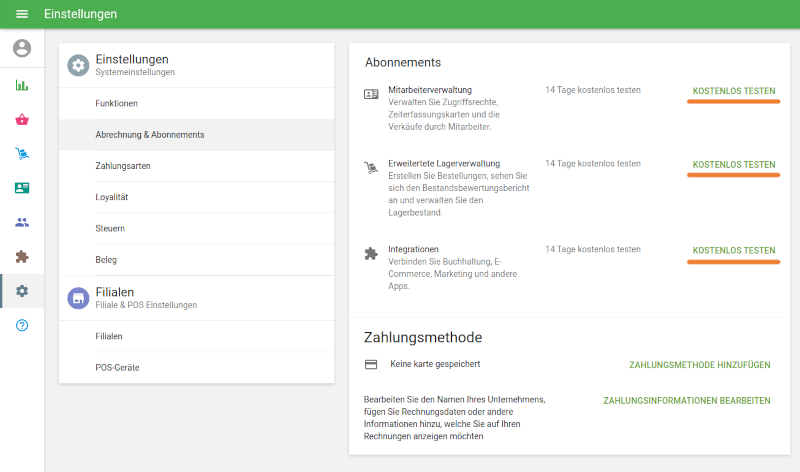Click Zahlungsmethode hinzufügen
The image size is (800, 472).
pyautogui.click(x=699, y=365)
